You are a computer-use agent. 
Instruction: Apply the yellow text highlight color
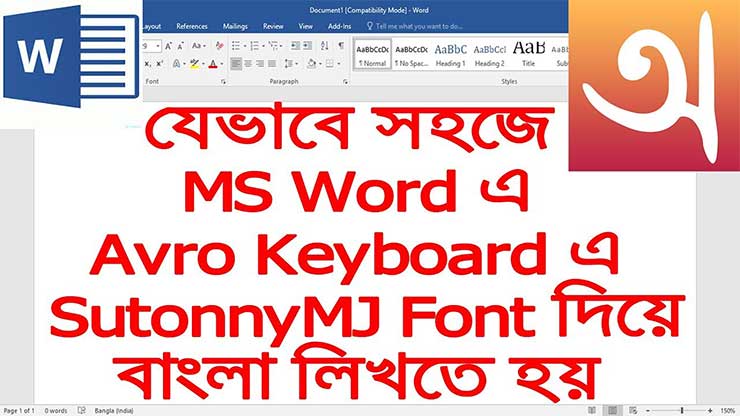[194, 64]
